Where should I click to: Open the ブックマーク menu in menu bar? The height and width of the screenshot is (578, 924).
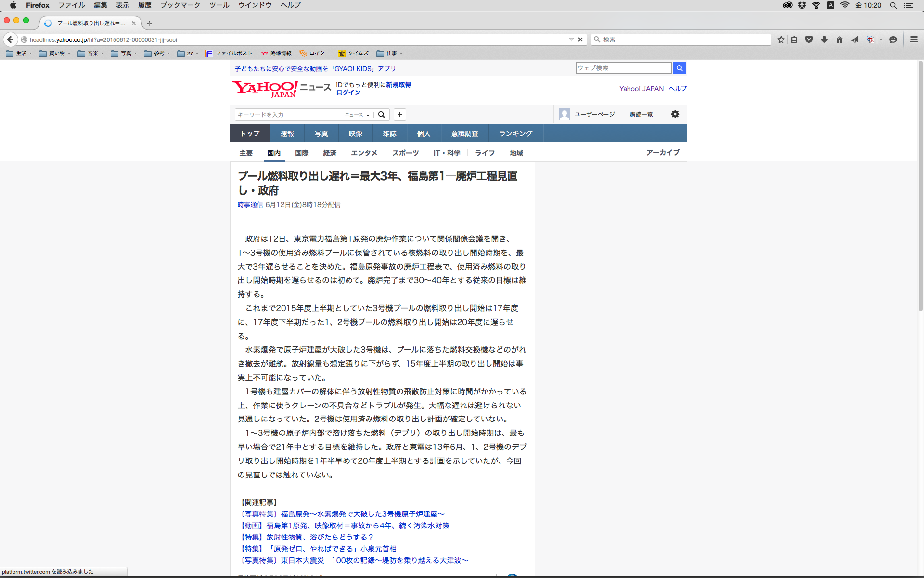click(x=180, y=5)
